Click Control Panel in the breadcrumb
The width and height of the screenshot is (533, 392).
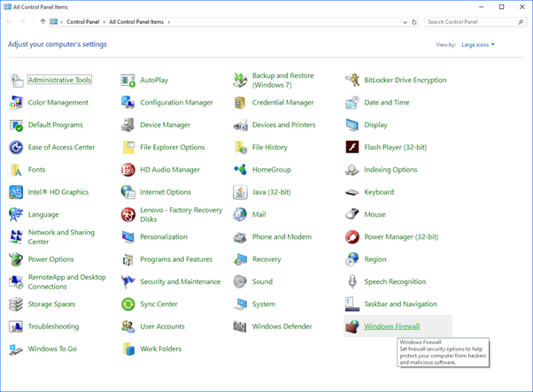point(83,22)
